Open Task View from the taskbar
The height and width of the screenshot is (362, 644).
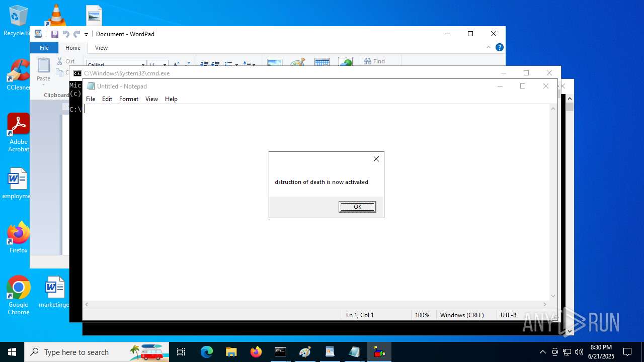[181, 352]
